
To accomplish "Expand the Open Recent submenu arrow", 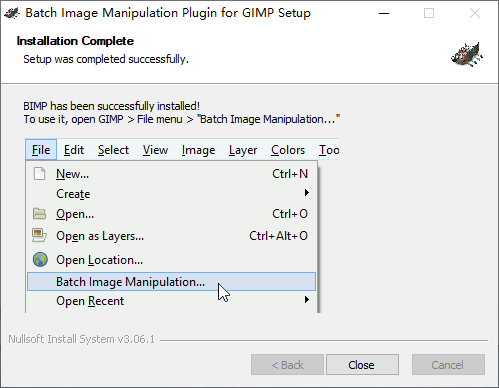I will (307, 299).
